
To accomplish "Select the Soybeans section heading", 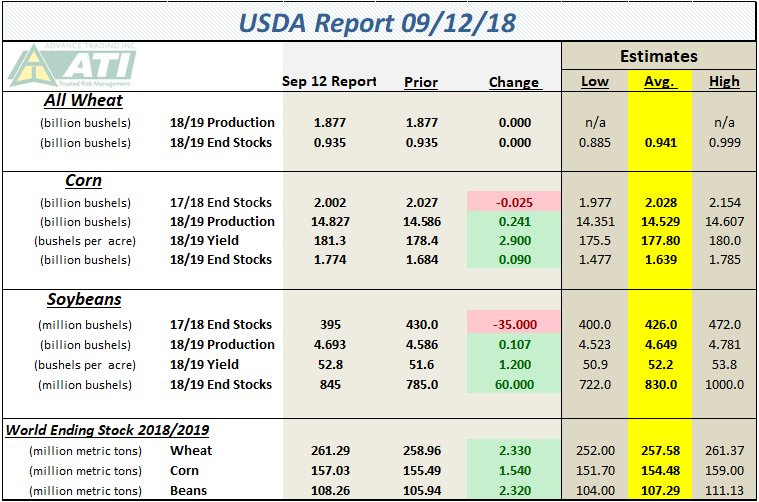I will pos(82,299).
